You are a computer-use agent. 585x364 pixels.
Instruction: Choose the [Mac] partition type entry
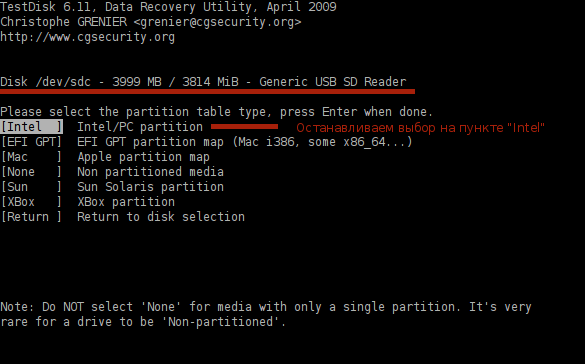point(31,157)
